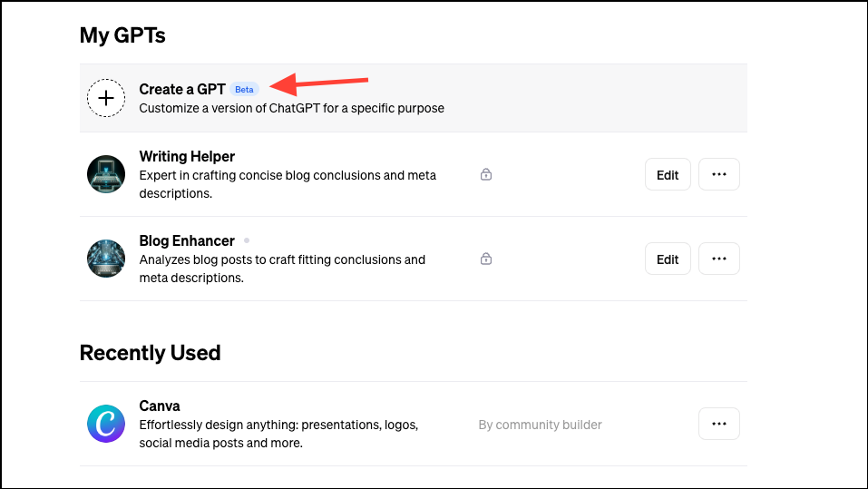Open the Blog Enhancer title link
The image size is (868, 489).
click(x=187, y=241)
